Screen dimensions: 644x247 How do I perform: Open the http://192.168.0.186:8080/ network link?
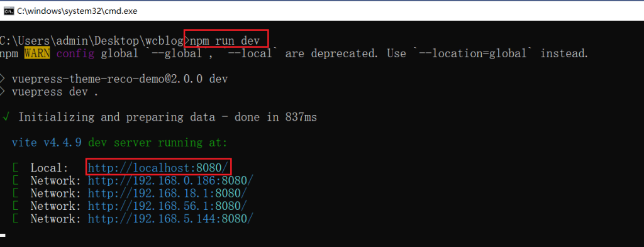[170, 180]
